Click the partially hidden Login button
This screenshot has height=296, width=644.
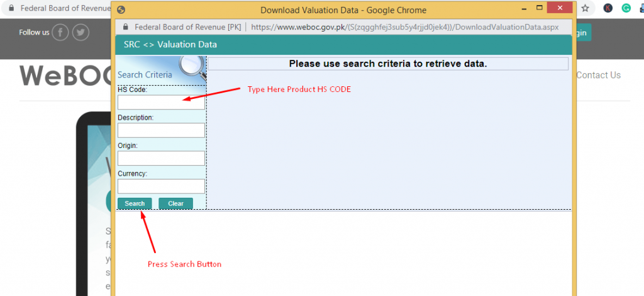pyautogui.click(x=582, y=33)
